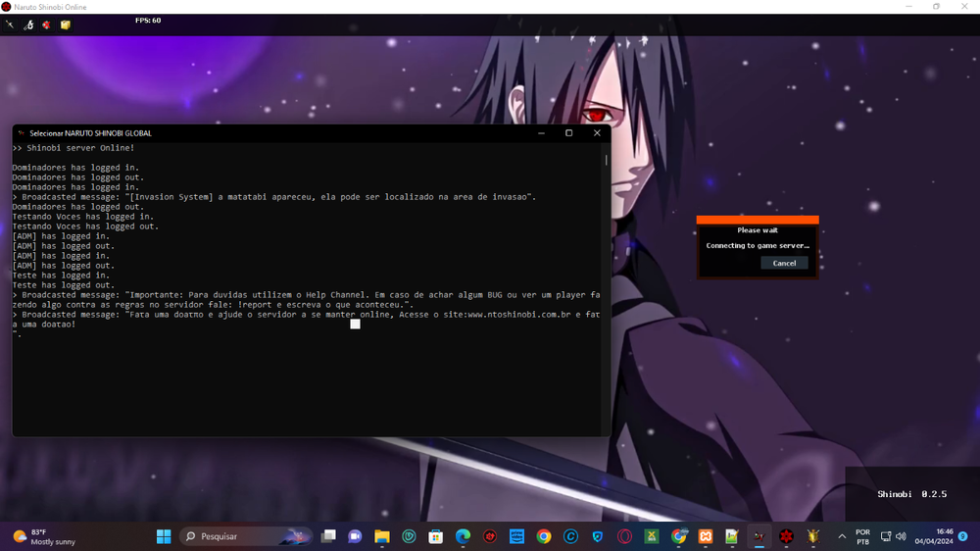
Task: Click the sword icon in game toolbar
Action: coord(10,25)
